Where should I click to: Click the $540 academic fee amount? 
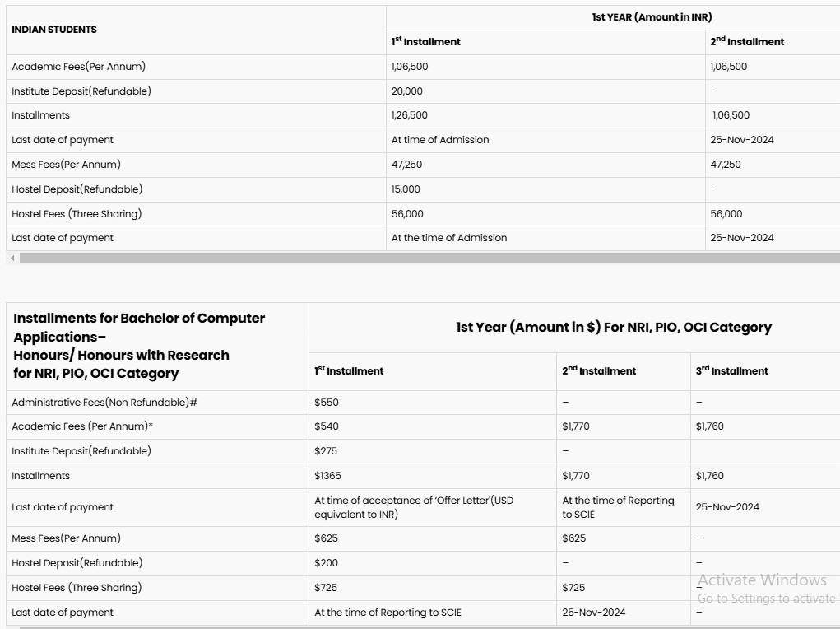click(327, 426)
